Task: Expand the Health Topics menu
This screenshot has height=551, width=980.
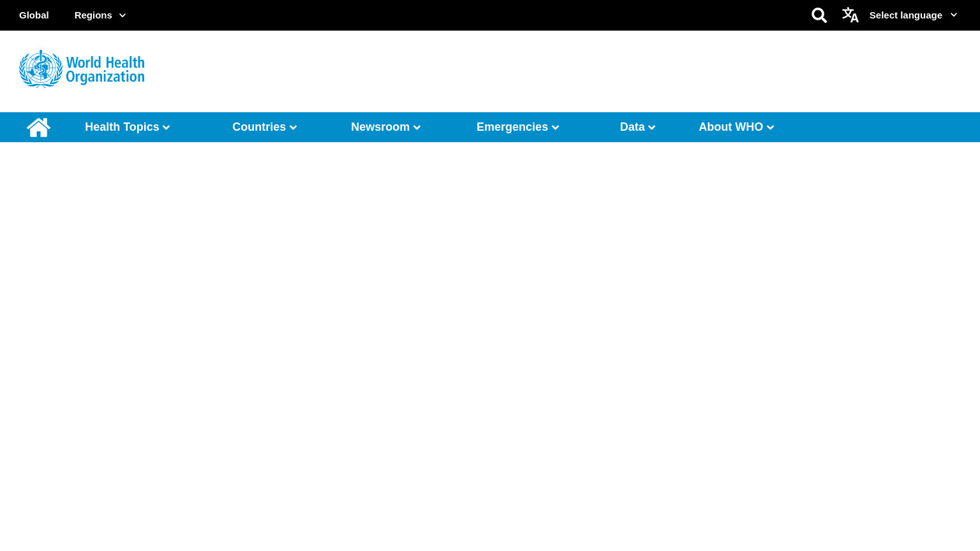Action: [x=128, y=127]
